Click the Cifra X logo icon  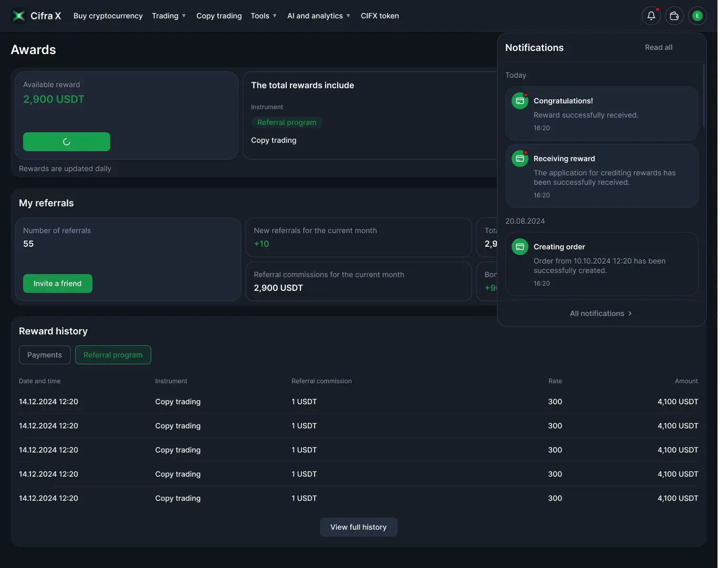tap(19, 16)
